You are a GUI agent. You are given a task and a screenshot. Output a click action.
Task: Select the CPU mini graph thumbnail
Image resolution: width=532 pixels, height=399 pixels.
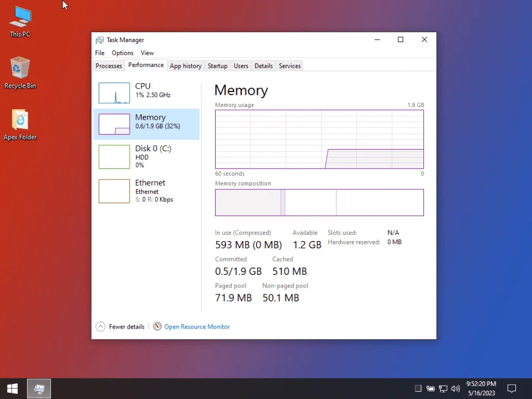pos(114,93)
